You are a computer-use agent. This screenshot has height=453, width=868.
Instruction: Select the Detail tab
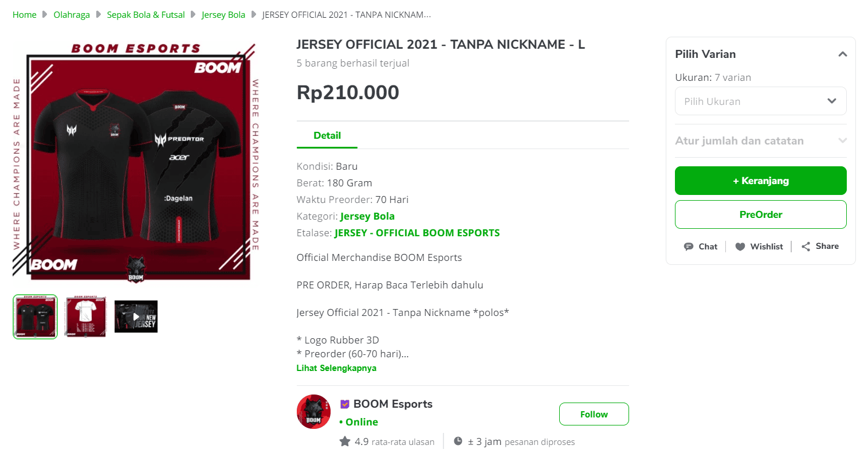[x=327, y=135]
